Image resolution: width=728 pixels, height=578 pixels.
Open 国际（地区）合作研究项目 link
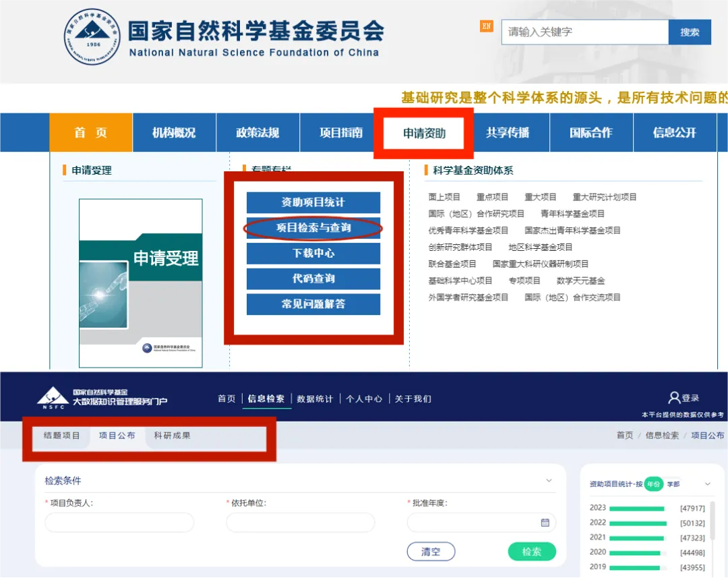coord(477,214)
